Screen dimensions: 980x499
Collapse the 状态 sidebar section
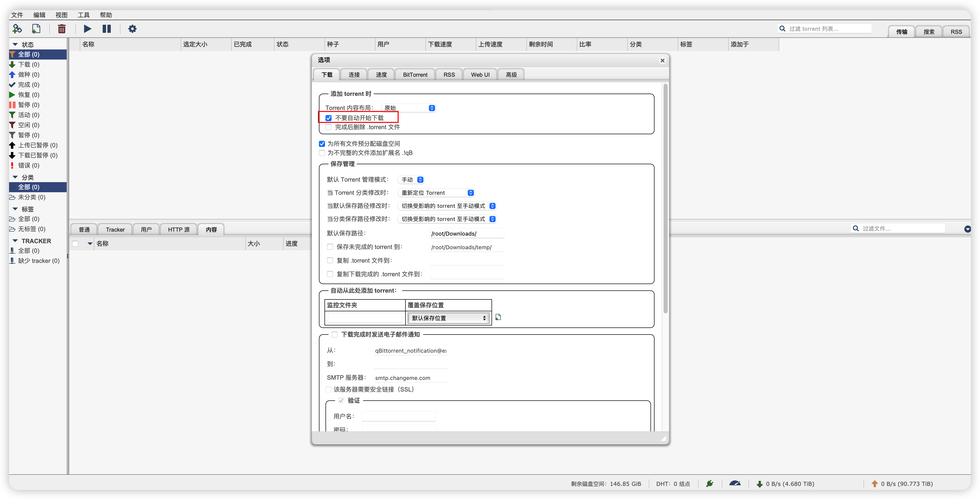(15, 44)
